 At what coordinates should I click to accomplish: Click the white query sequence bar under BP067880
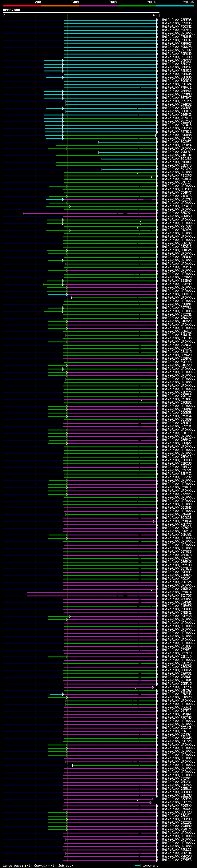(81, 13)
